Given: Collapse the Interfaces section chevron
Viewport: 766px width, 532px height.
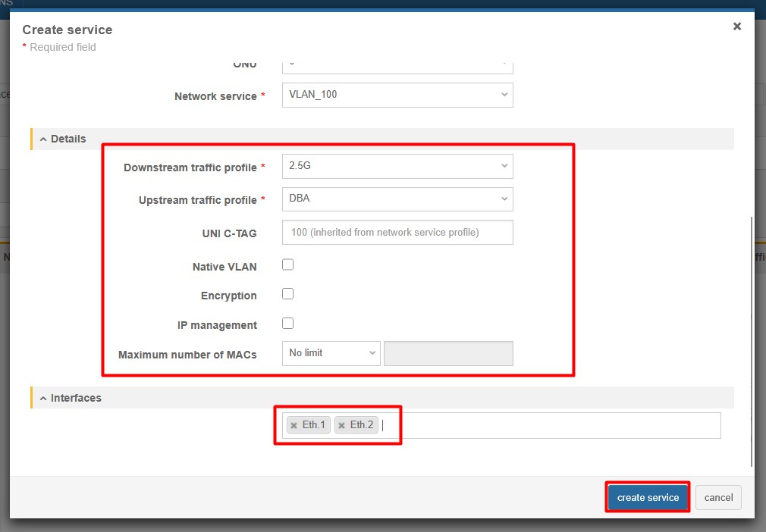Looking at the screenshot, I should pos(43,399).
